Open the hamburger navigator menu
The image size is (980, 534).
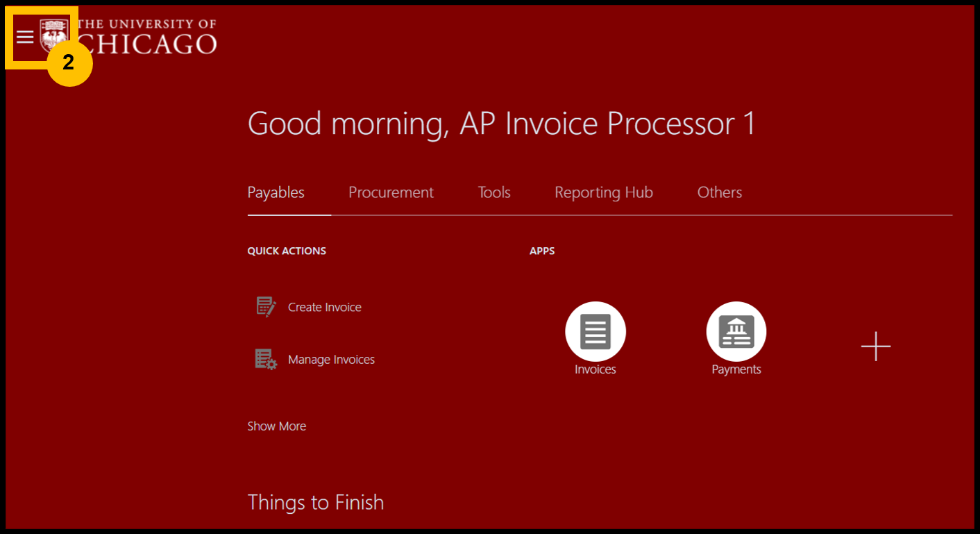25,37
